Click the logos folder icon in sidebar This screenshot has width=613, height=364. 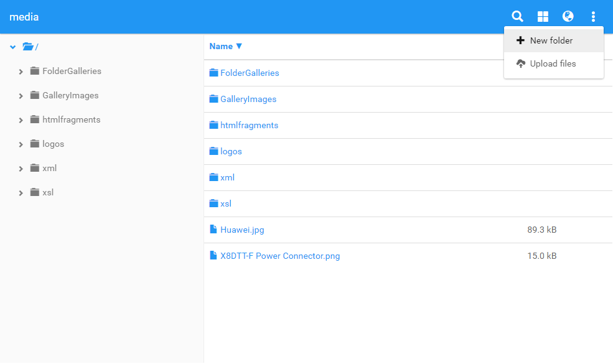pyautogui.click(x=35, y=144)
